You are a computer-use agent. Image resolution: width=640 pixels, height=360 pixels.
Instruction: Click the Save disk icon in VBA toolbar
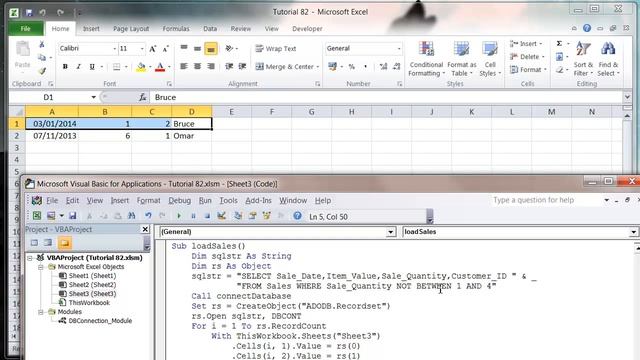coord(73,216)
